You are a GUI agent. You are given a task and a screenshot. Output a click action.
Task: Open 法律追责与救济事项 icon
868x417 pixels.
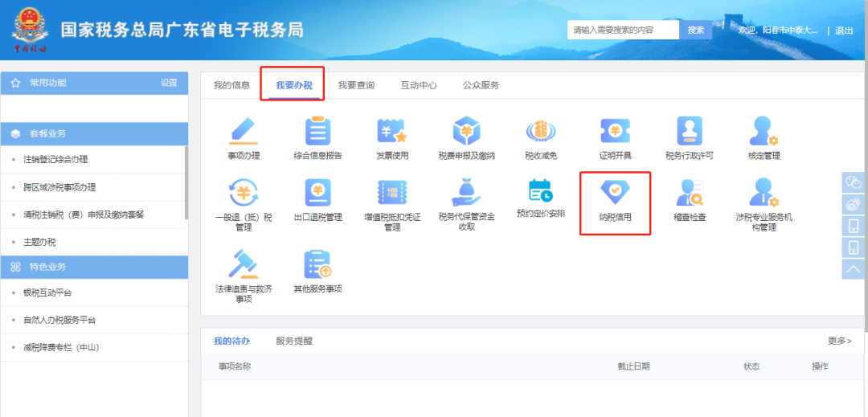click(244, 264)
